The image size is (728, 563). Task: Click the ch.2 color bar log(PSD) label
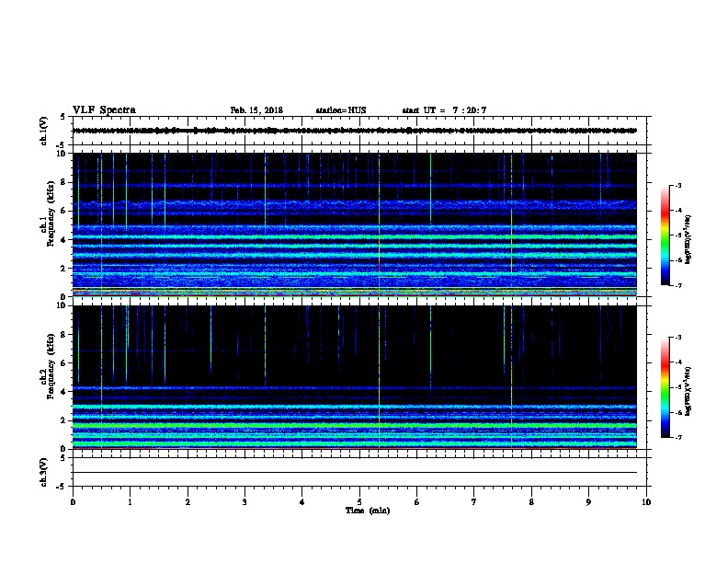click(688, 391)
